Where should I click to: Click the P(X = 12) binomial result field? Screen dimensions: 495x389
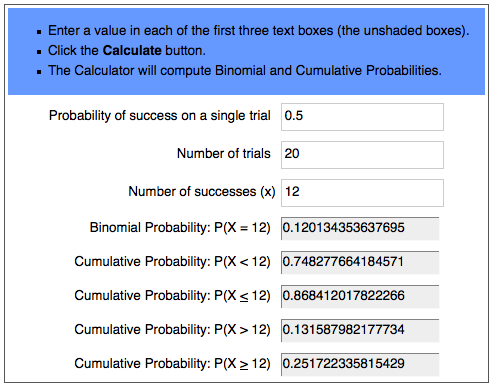click(360, 228)
